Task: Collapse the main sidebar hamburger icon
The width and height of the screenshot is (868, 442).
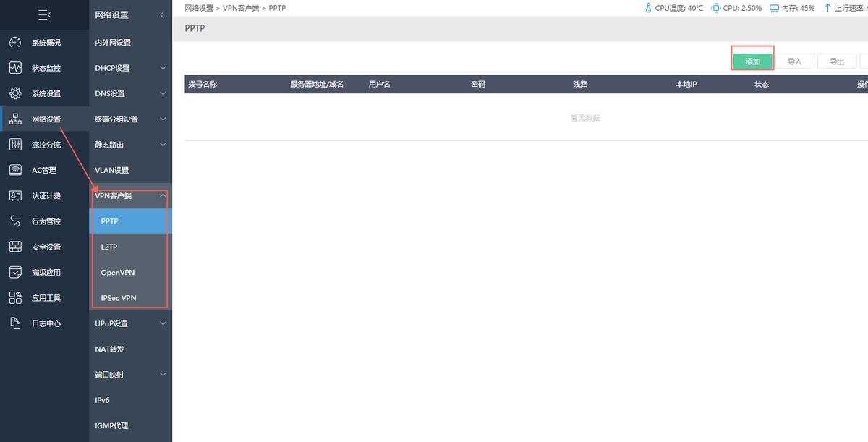Action: pyautogui.click(x=44, y=14)
